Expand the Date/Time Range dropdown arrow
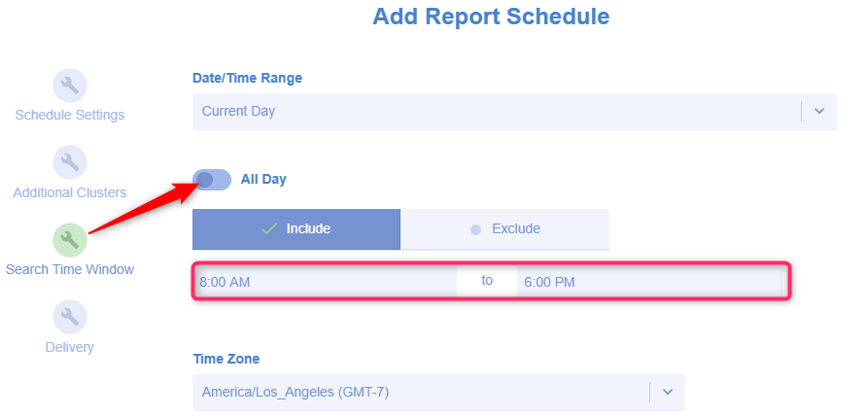This screenshot has width=868, height=416. [x=818, y=111]
